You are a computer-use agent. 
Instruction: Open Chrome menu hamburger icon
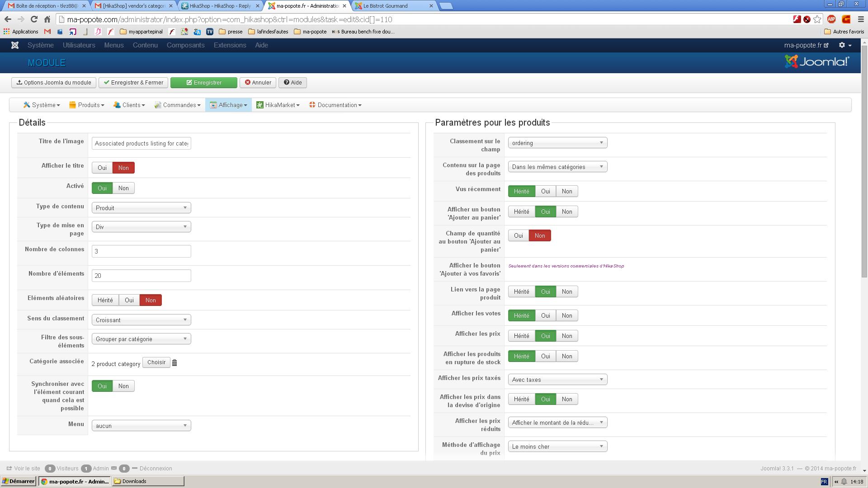tap(860, 19)
